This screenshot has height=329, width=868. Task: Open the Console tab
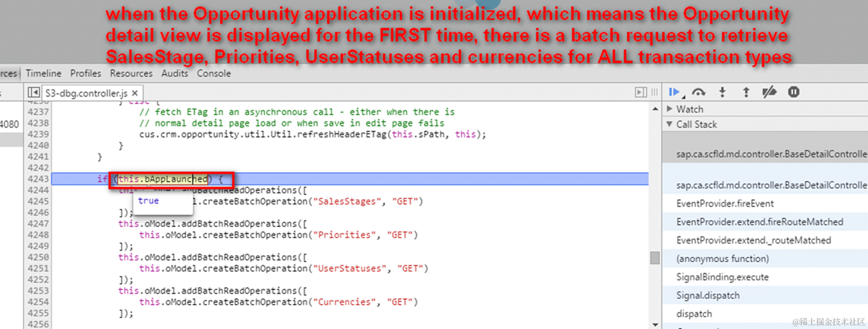214,73
